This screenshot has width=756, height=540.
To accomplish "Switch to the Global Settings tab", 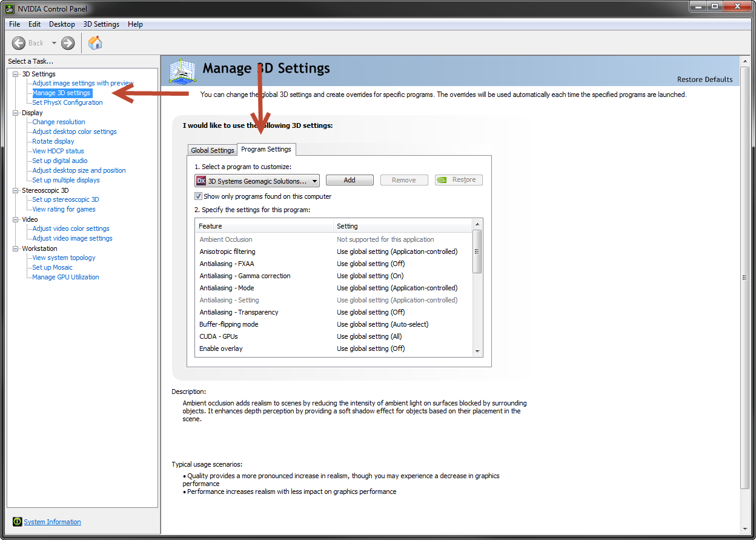I will 212,150.
